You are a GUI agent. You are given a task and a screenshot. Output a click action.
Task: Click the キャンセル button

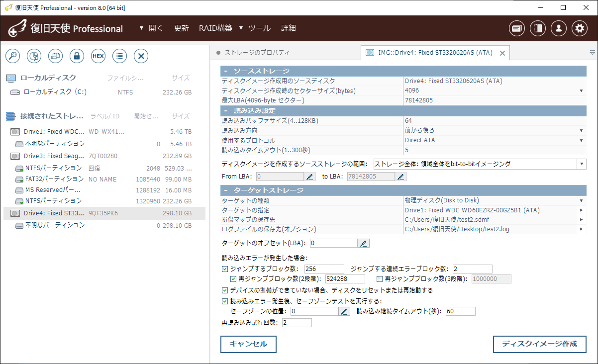248,344
